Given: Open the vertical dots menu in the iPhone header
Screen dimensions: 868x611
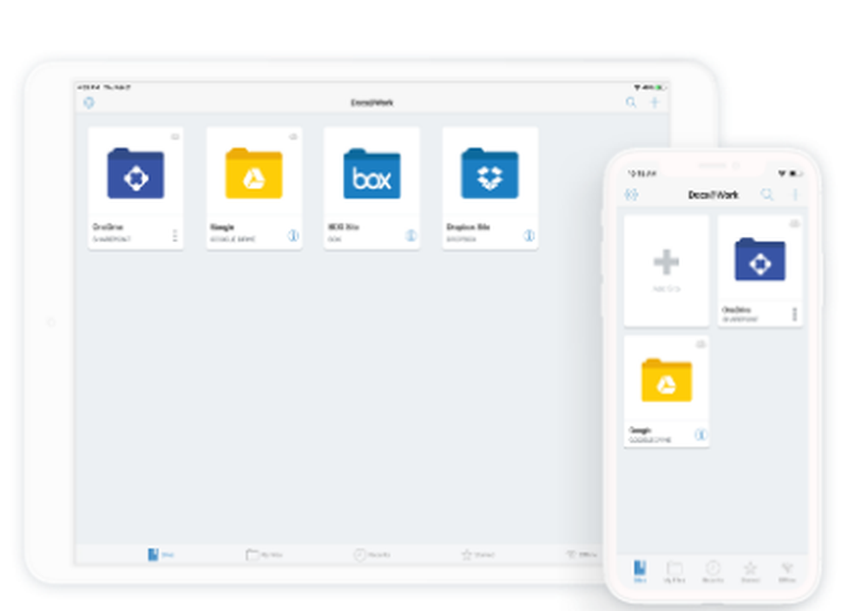Looking at the screenshot, I should pyautogui.click(x=795, y=194).
